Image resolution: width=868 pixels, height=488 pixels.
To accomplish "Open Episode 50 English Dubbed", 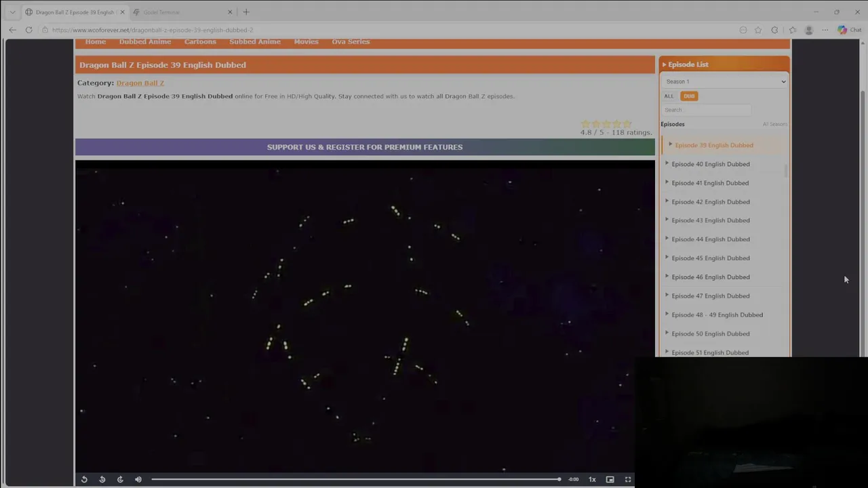I will pos(711,334).
